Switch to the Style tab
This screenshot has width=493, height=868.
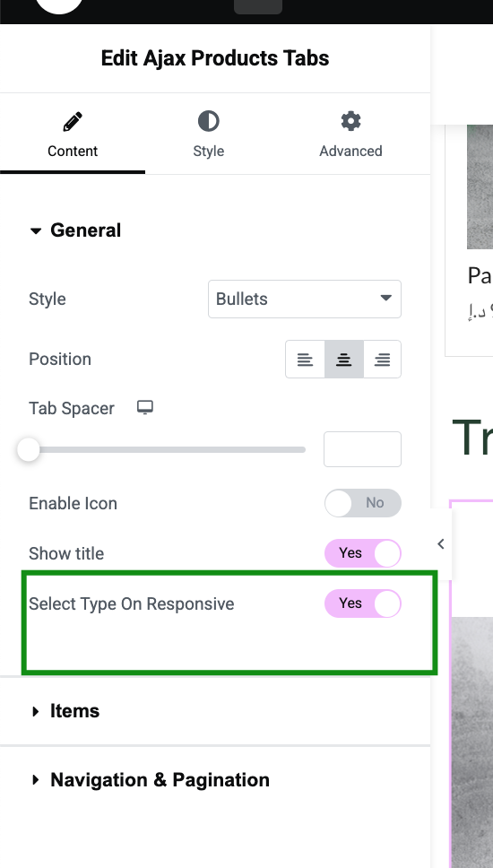(x=209, y=135)
